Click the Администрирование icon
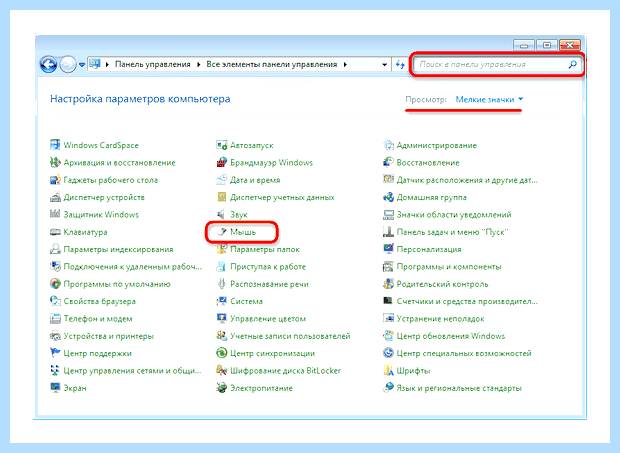The height and width of the screenshot is (453, 620). 388,145
